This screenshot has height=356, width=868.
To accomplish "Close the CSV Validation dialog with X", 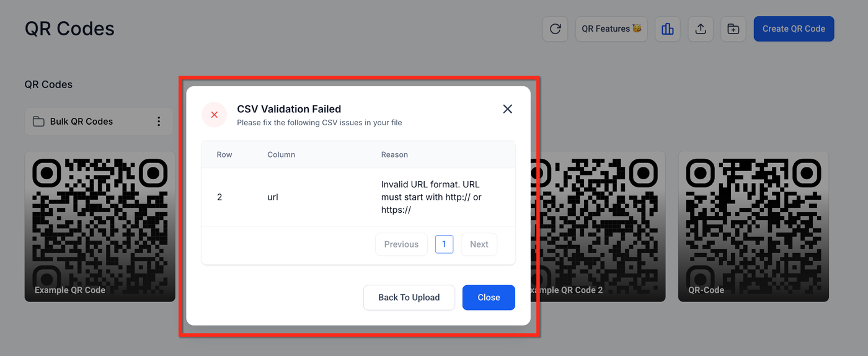I will pyautogui.click(x=507, y=109).
